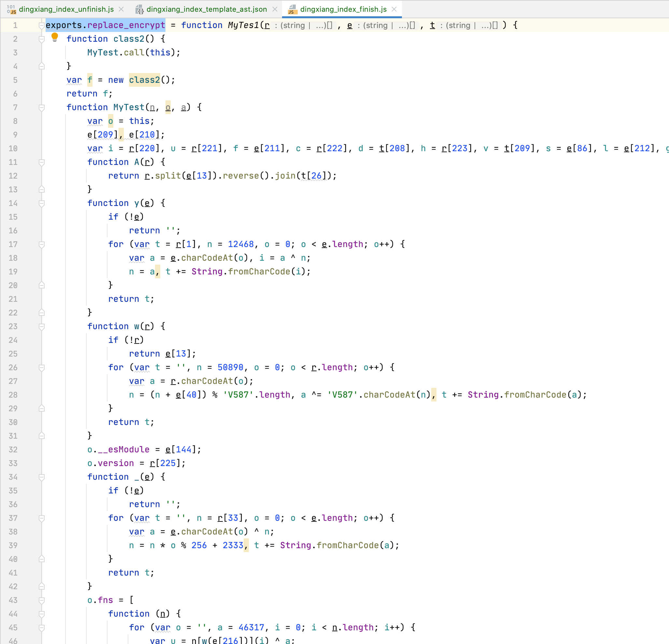The width and height of the screenshot is (669, 644).
Task: Click the number 12468 on line 17
Action: pyautogui.click(x=241, y=244)
